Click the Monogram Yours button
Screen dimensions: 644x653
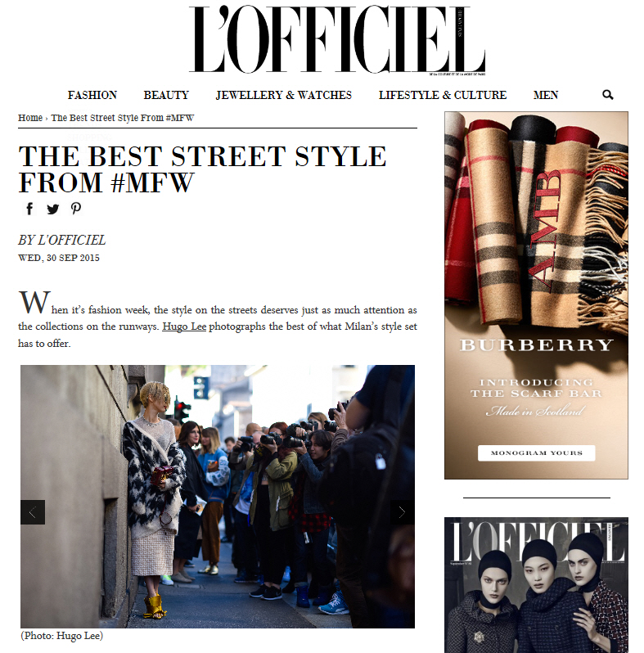point(537,453)
